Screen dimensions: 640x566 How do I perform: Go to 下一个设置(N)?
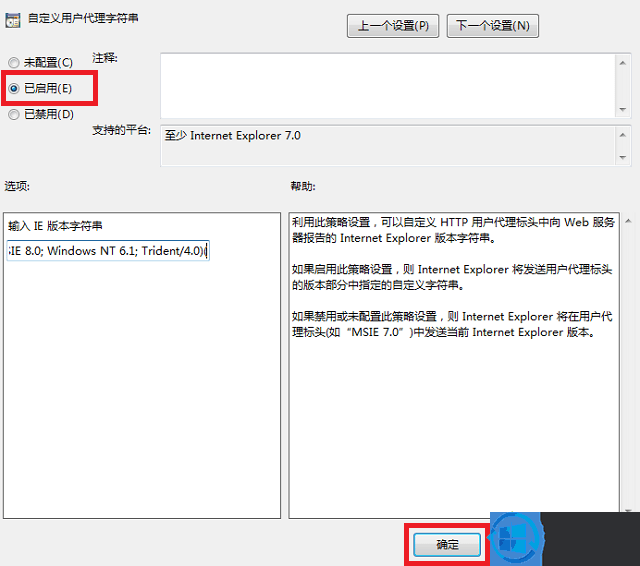(493, 26)
